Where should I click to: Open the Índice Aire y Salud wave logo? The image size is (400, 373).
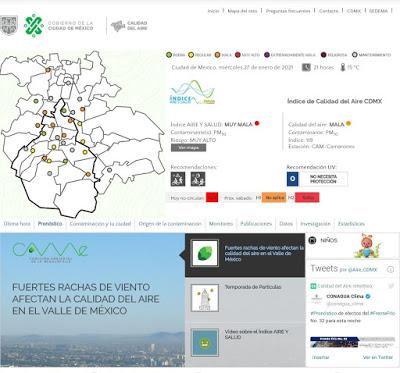click(192, 92)
